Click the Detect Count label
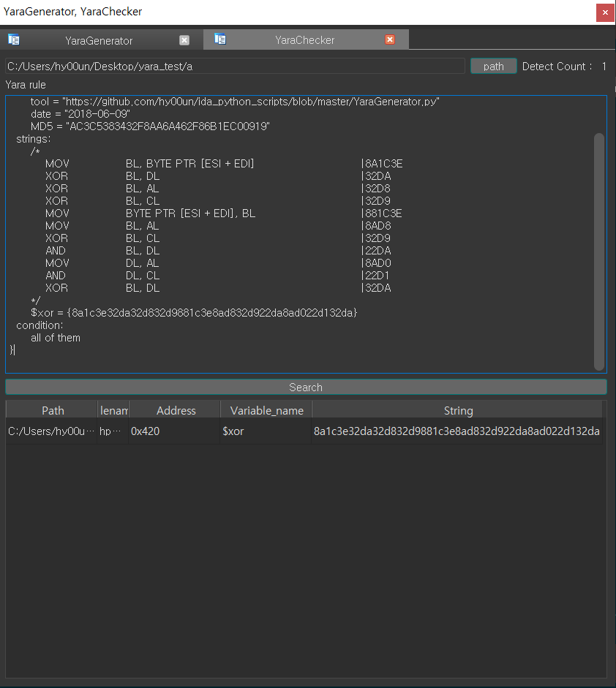 click(x=557, y=67)
